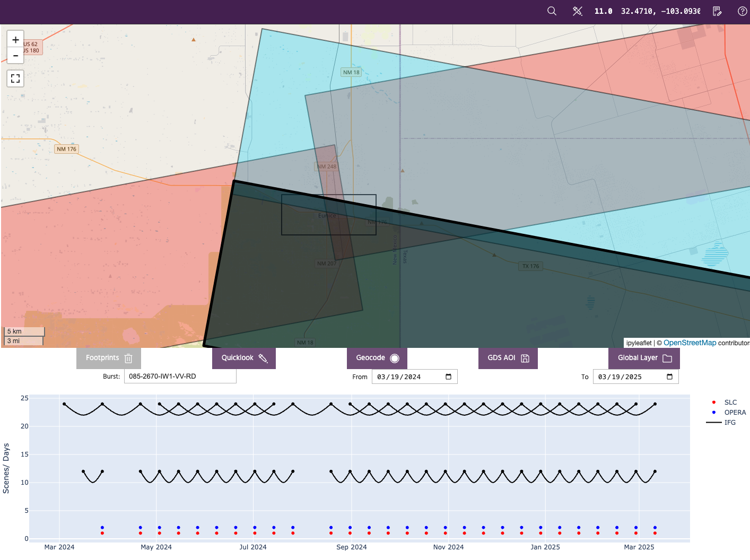Select the draw/measure tool icon

tap(578, 11)
